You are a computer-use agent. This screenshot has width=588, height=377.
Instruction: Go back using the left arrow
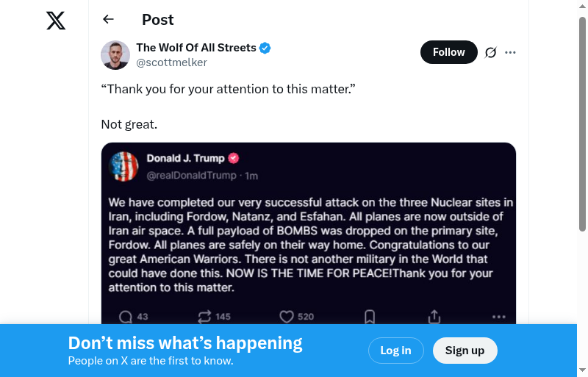coord(109,20)
